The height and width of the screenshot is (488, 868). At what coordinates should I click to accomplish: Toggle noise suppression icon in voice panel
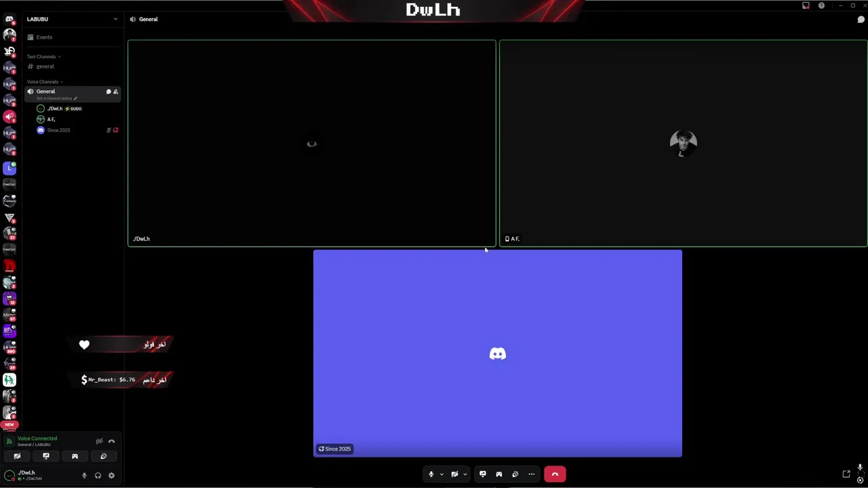click(99, 441)
